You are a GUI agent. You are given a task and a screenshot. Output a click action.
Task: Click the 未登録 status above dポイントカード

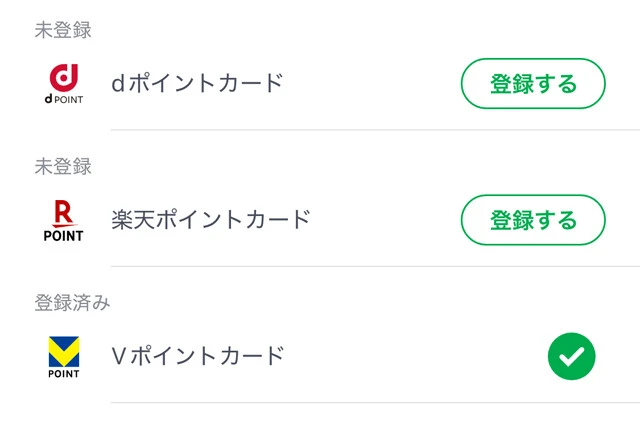click(x=63, y=30)
